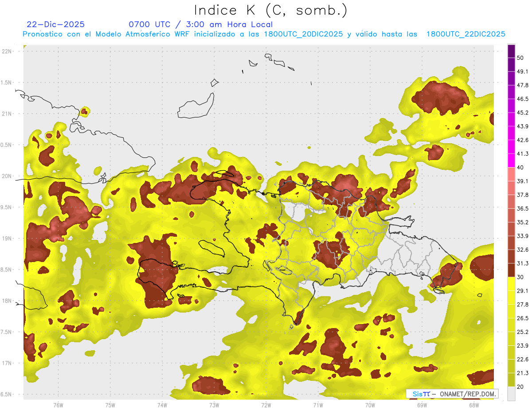Image resolution: width=532 pixels, height=411 pixels.
Task: Click the latitude label '19N'
Action: point(8,238)
